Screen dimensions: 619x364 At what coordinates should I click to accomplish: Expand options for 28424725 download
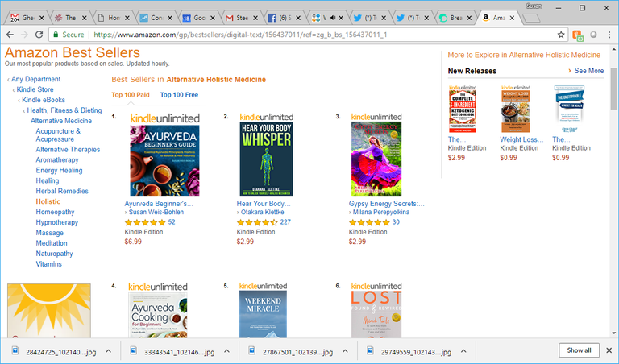point(109,351)
